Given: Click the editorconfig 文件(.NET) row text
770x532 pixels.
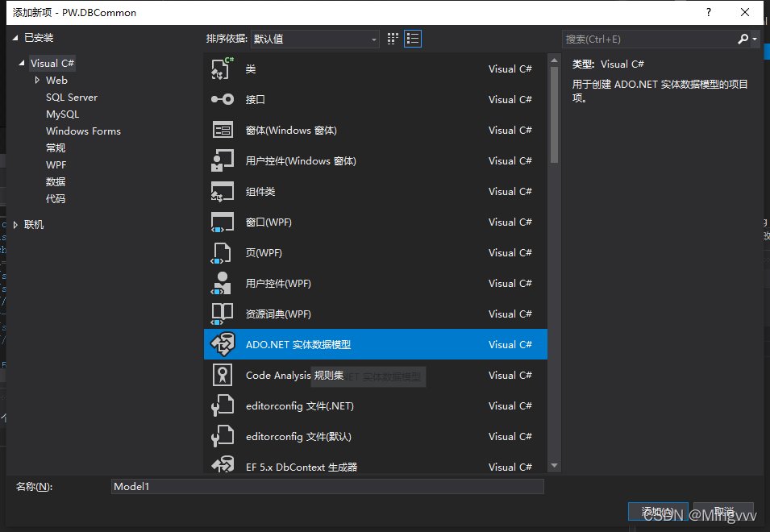Looking at the screenshot, I should tap(300, 406).
